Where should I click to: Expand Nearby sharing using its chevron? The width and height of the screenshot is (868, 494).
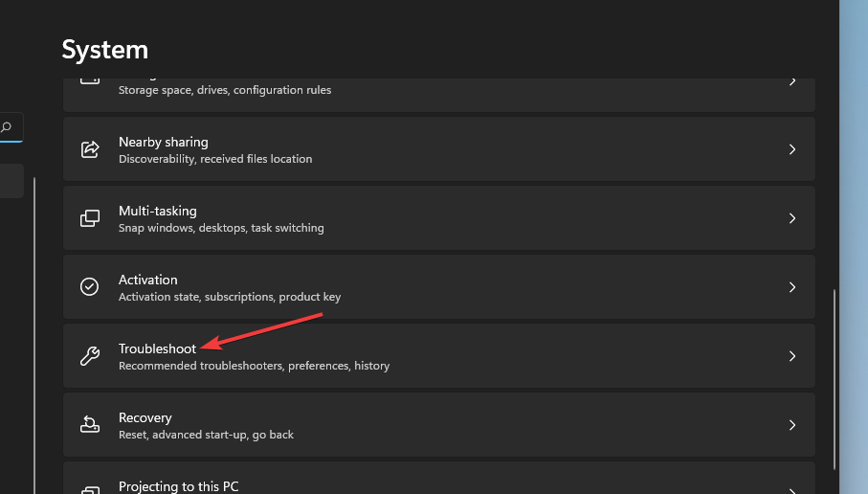[x=791, y=149]
